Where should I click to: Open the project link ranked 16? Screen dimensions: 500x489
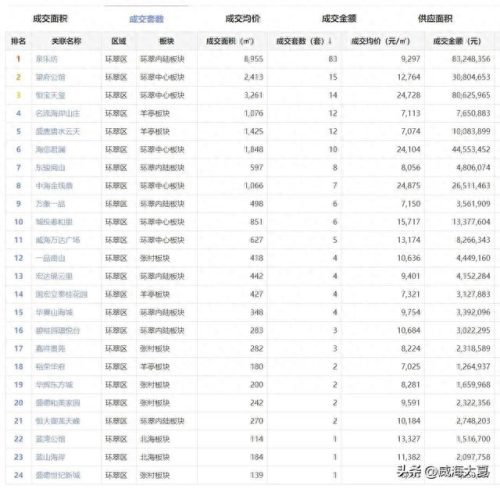(58, 330)
